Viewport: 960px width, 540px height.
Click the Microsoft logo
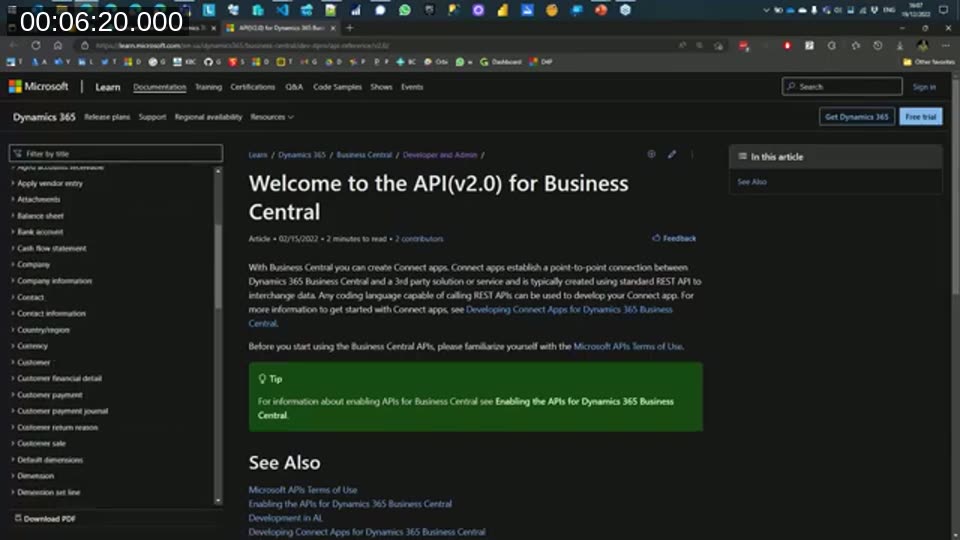tap(39, 86)
